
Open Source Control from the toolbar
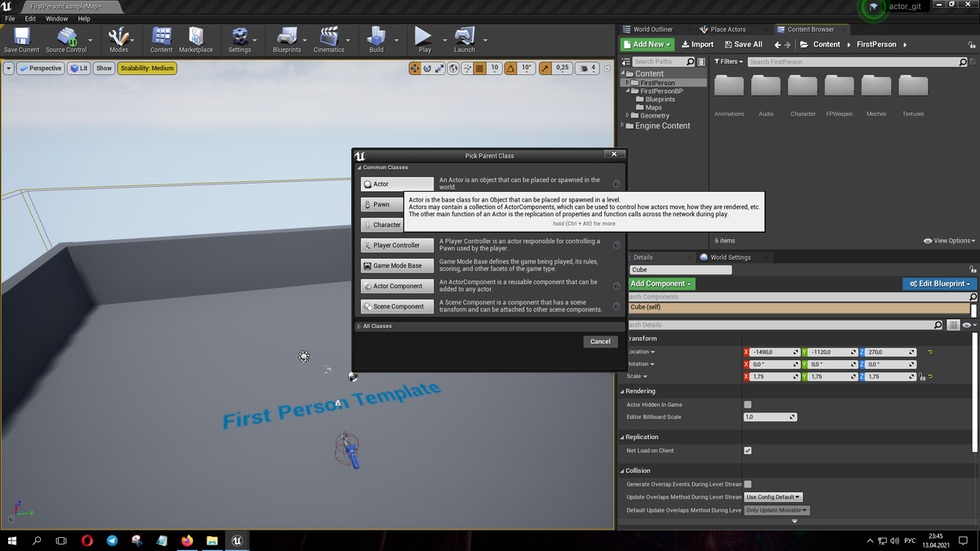click(x=66, y=39)
